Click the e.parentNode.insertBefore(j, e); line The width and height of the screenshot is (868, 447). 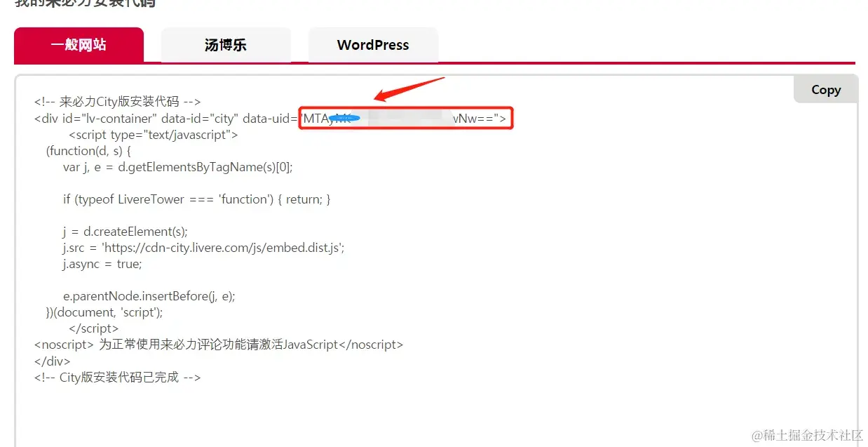point(149,296)
